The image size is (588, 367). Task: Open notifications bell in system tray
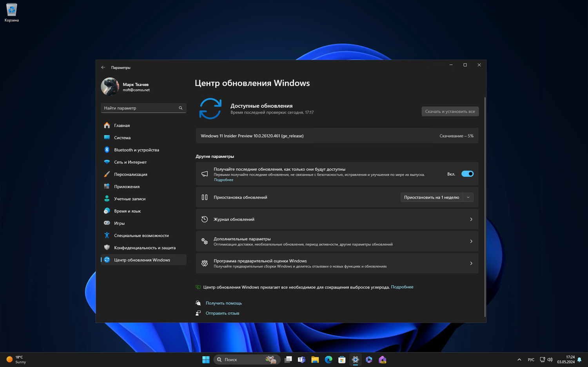click(579, 360)
